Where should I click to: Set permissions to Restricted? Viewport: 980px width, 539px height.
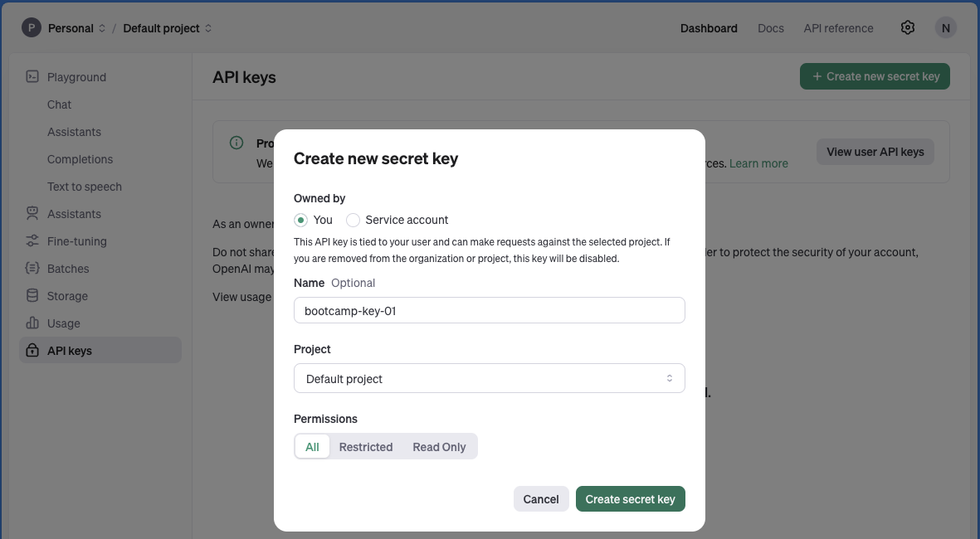coord(366,447)
